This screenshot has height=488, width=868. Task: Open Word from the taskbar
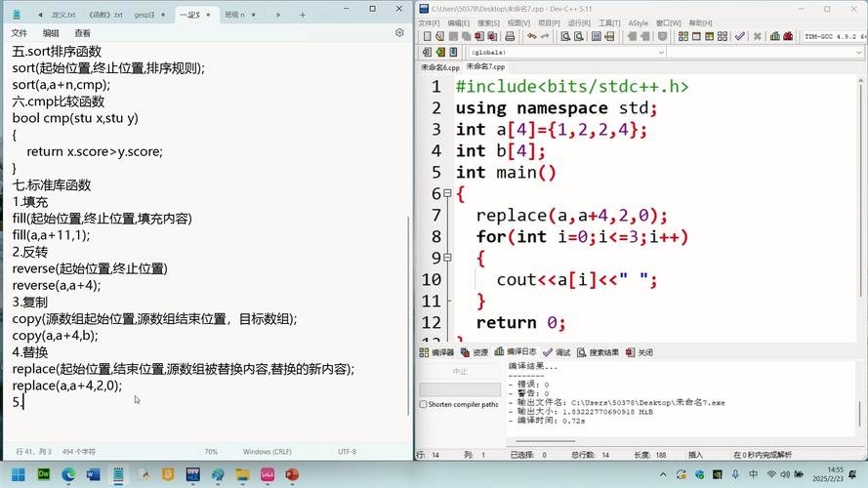[x=94, y=474]
